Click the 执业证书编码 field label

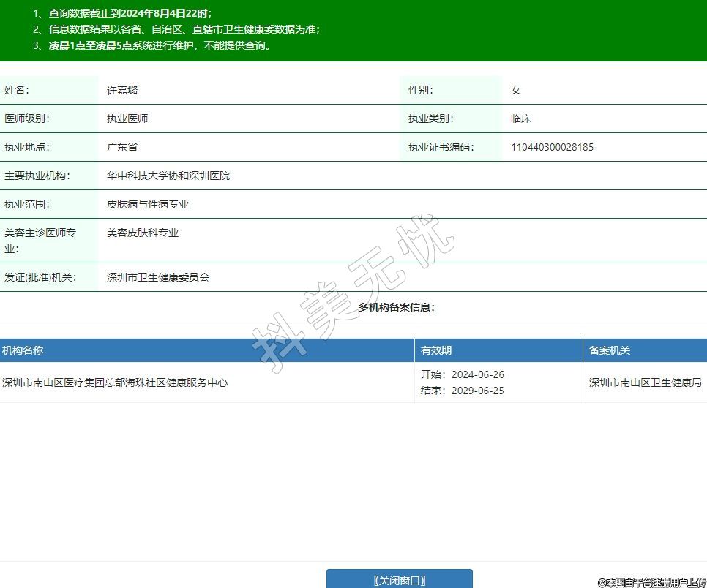(x=441, y=147)
